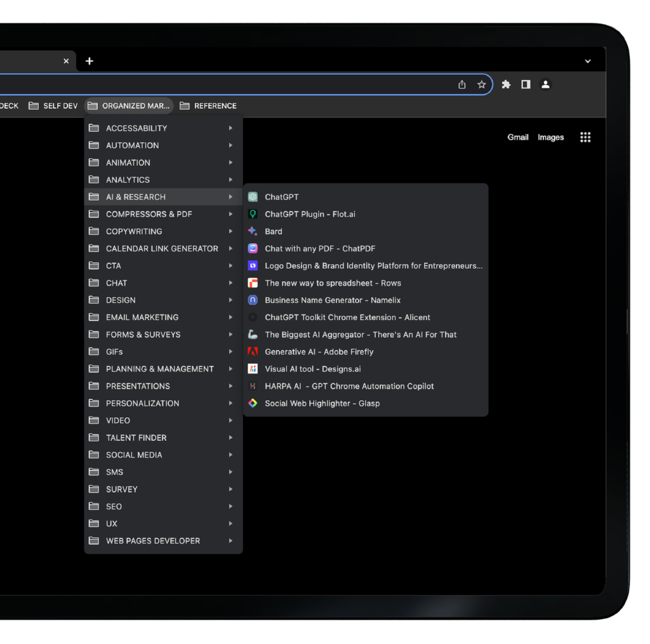This screenshot has width=650, height=644.
Task: Open Logo Design & Brand Identity Platform bookmark
Action: click(365, 266)
